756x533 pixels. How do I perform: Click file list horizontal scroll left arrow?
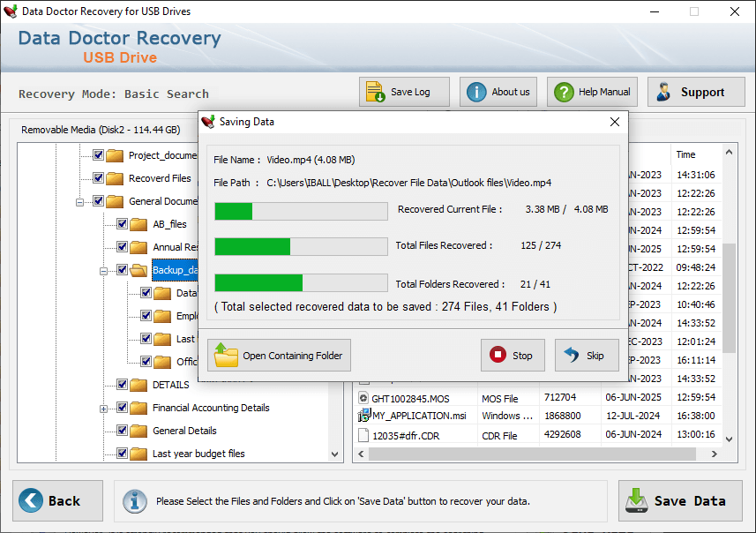(361, 454)
